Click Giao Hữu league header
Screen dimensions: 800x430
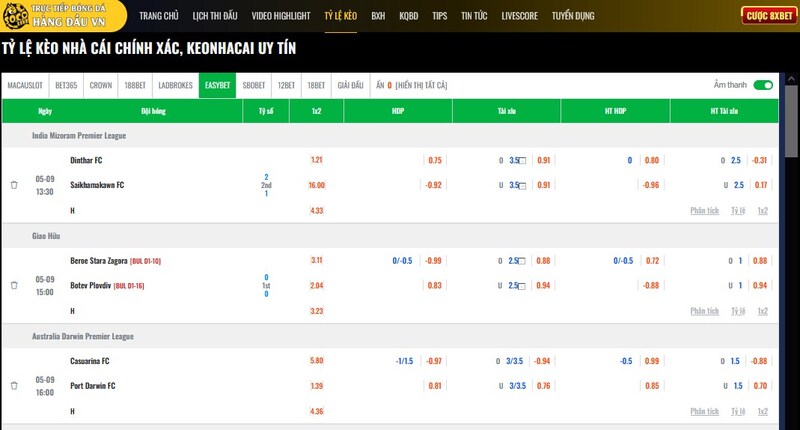(46, 236)
